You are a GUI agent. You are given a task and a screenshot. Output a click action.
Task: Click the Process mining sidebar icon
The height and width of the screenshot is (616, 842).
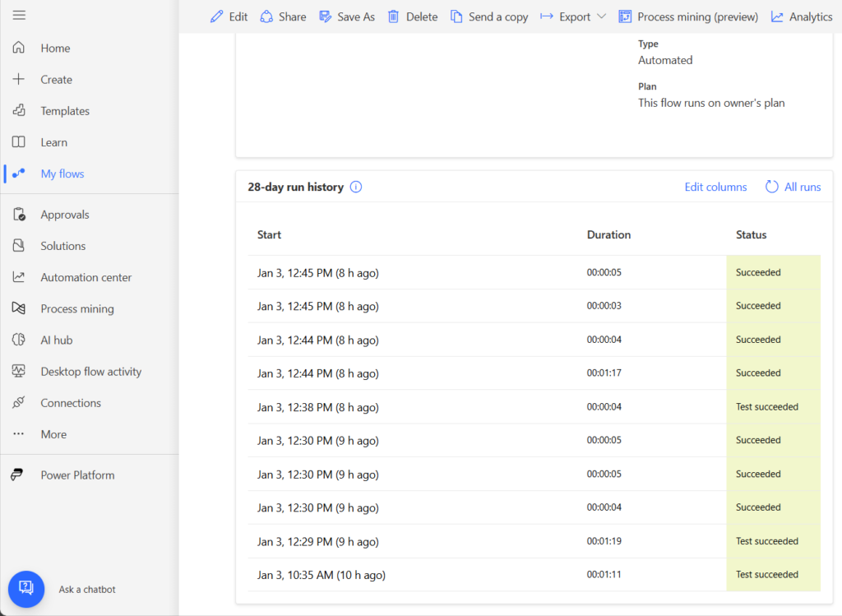click(19, 308)
